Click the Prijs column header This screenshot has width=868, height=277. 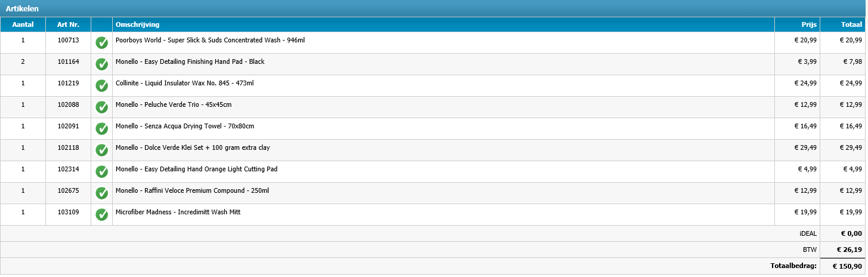pos(808,24)
